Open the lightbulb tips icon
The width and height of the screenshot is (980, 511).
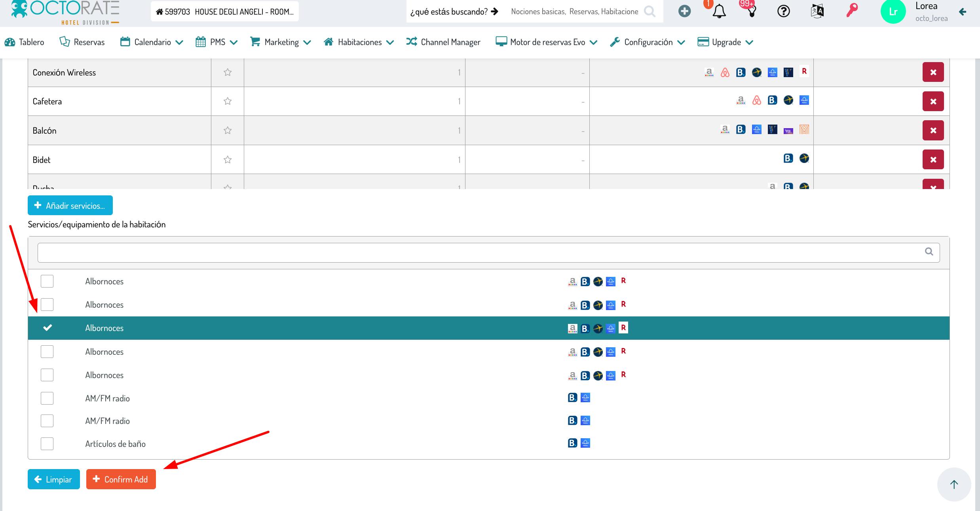pos(751,11)
